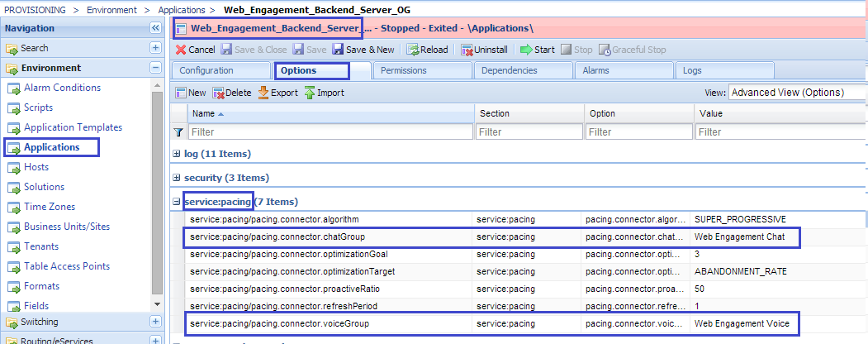Open Hosts in navigation tree
The width and height of the screenshot is (868, 344).
36,167
